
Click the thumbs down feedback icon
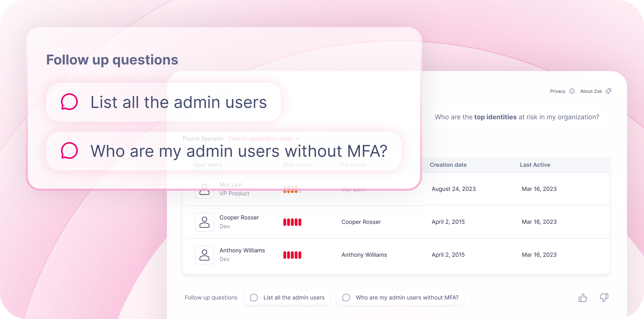point(604,298)
